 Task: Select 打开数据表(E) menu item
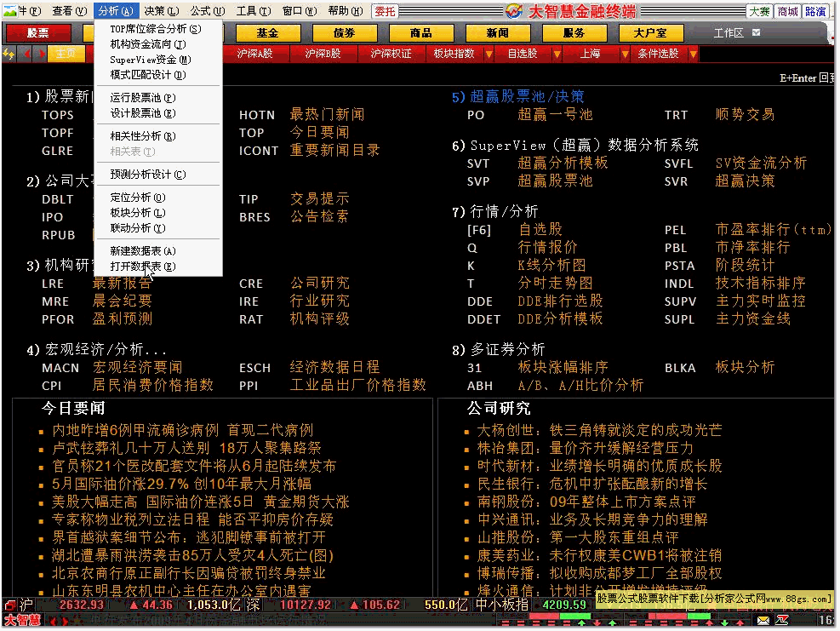pyautogui.click(x=158, y=267)
